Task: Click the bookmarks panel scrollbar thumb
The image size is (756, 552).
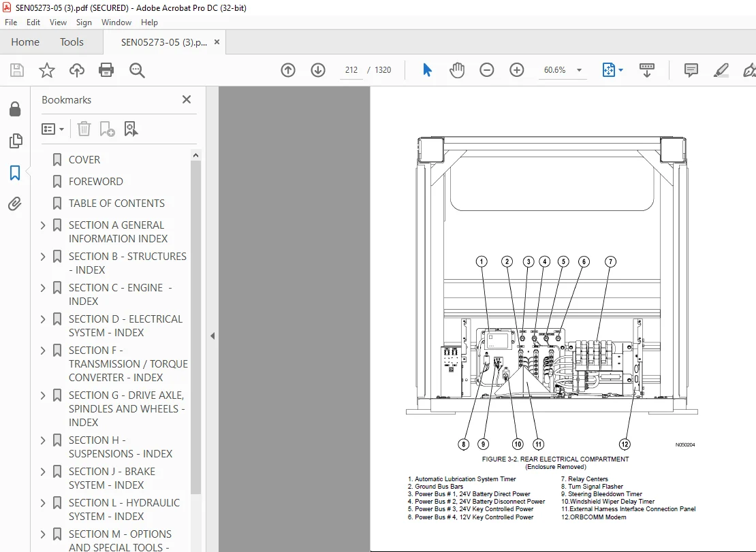Action: pos(195,327)
